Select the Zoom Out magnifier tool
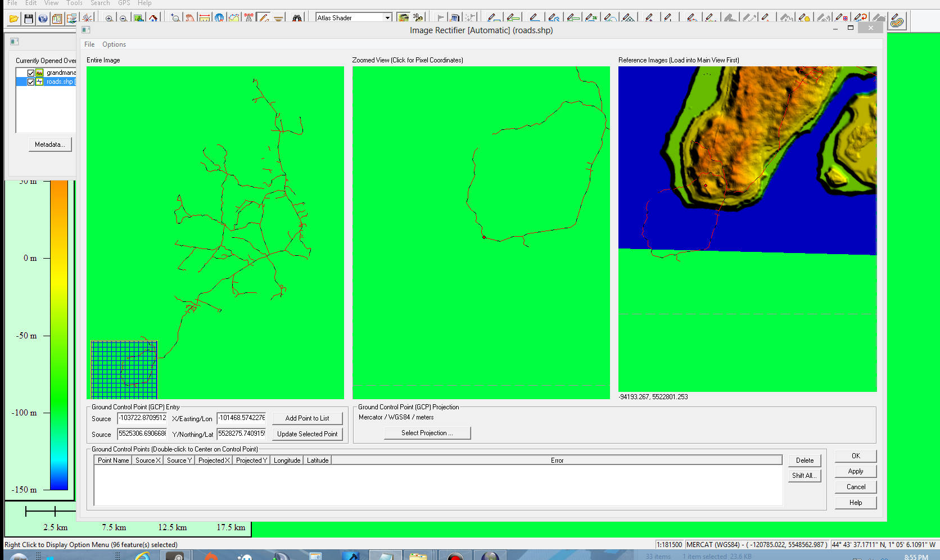Screen dimensions: 940x560 pyautogui.click(x=123, y=19)
